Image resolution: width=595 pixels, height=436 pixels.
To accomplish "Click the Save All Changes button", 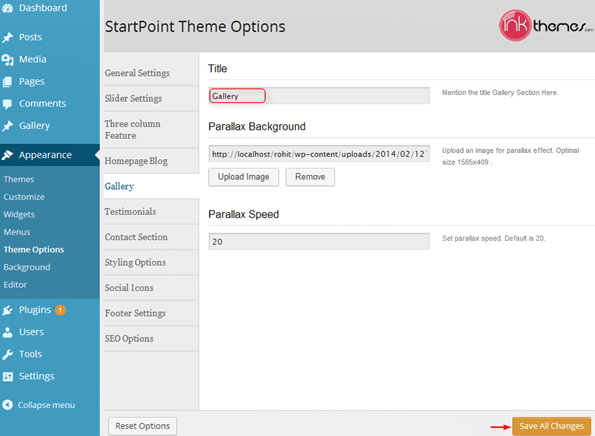I will [x=551, y=426].
